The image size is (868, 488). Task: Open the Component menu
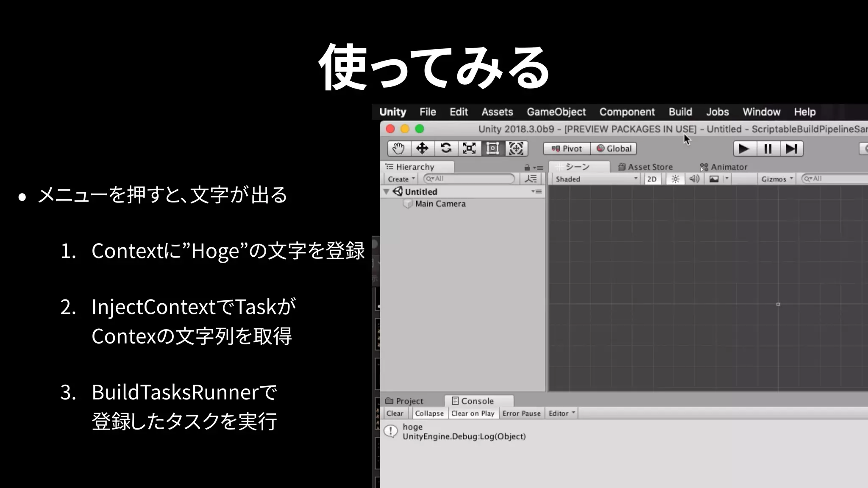click(627, 112)
